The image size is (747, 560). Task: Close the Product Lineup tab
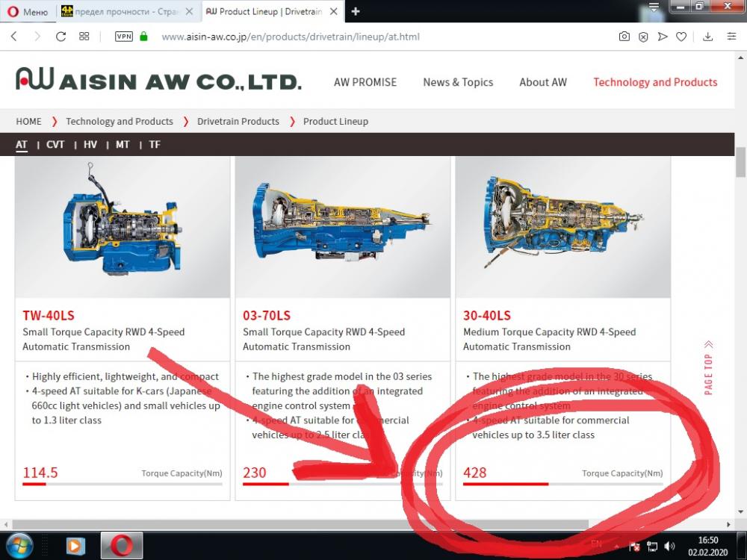pos(334,11)
